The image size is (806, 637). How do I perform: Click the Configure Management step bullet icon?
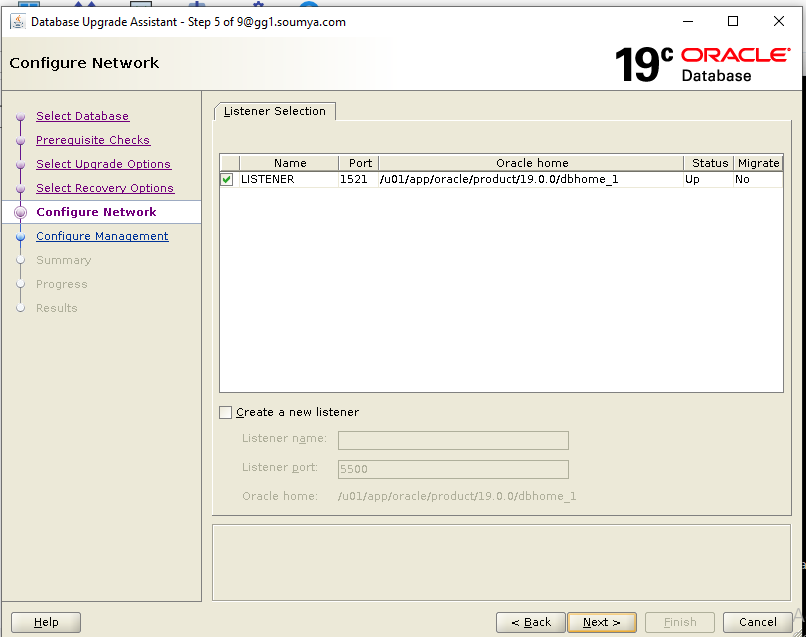[x=21, y=236]
